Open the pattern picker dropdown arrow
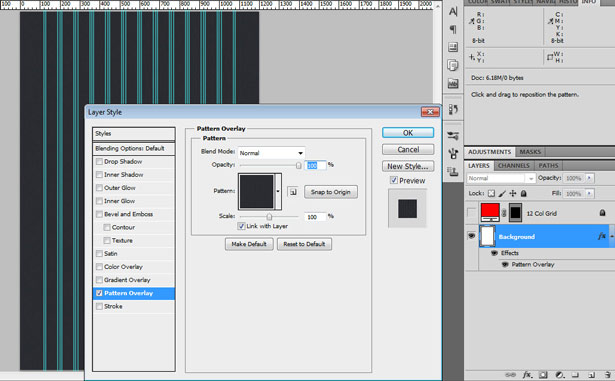Viewport: 615px width, 381px height. [278, 191]
